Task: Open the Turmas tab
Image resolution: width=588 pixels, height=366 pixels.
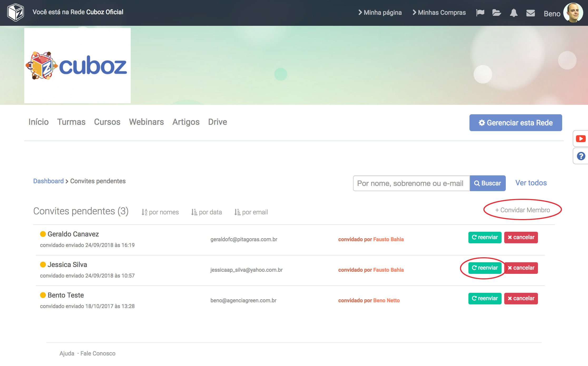Action: pos(71,122)
